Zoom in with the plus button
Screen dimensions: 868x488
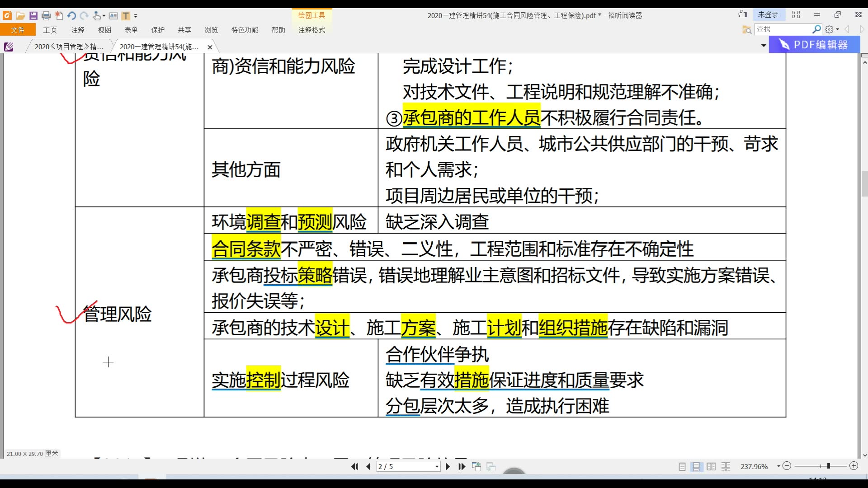click(x=854, y=466)
